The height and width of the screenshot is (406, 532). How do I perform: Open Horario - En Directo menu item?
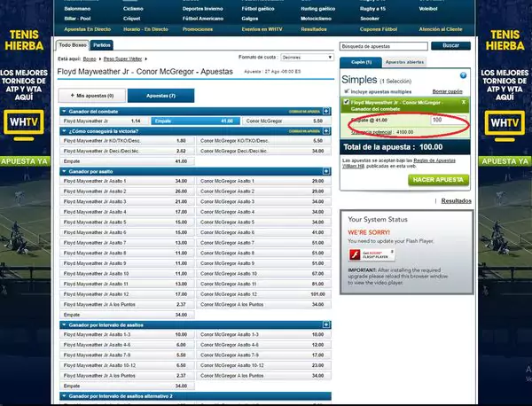[x=145, y=29]
